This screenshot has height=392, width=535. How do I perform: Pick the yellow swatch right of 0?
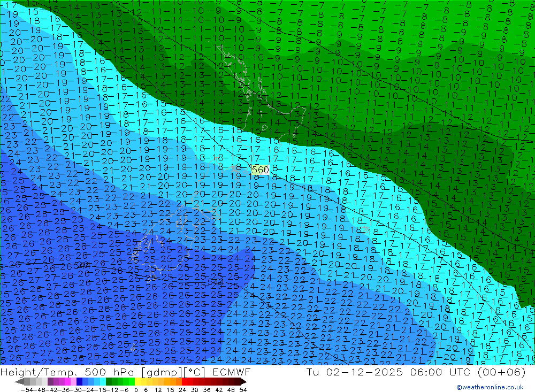pyautogui.click(x=138, y=381)
